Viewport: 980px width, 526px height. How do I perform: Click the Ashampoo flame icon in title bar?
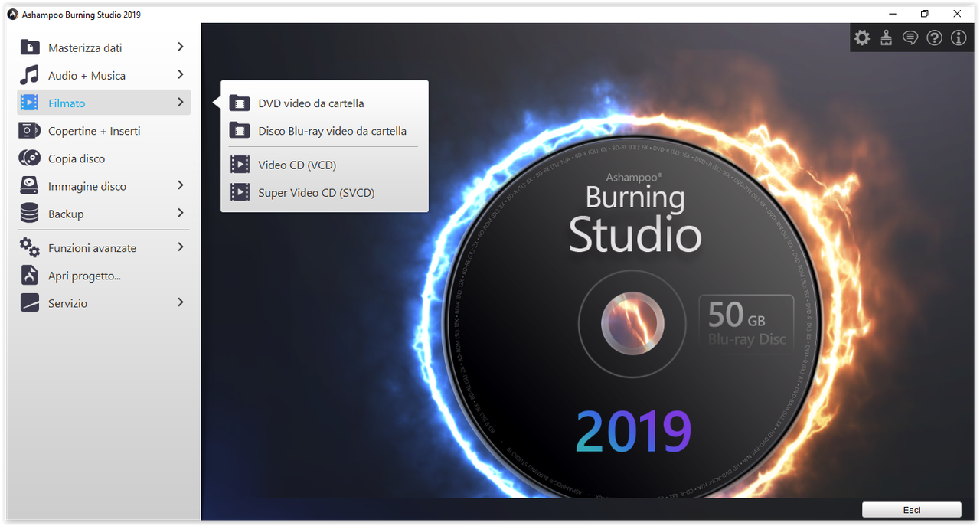point(12,15)
